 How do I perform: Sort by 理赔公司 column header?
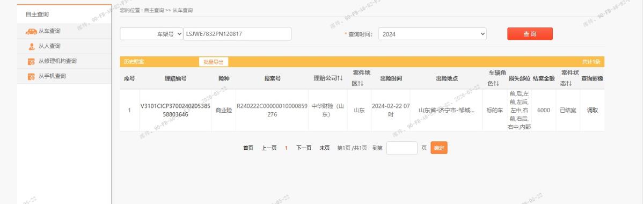328,79
